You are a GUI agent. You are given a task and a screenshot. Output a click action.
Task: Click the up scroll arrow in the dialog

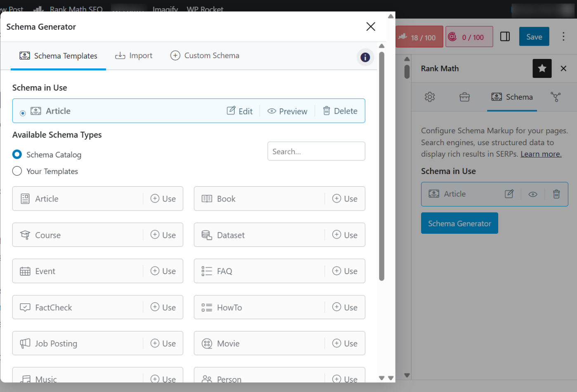click(x=382, y=46)
